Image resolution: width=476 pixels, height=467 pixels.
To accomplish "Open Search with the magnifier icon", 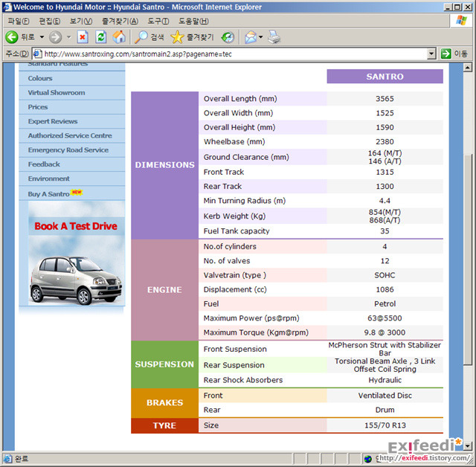I will (x=141, y=37).
